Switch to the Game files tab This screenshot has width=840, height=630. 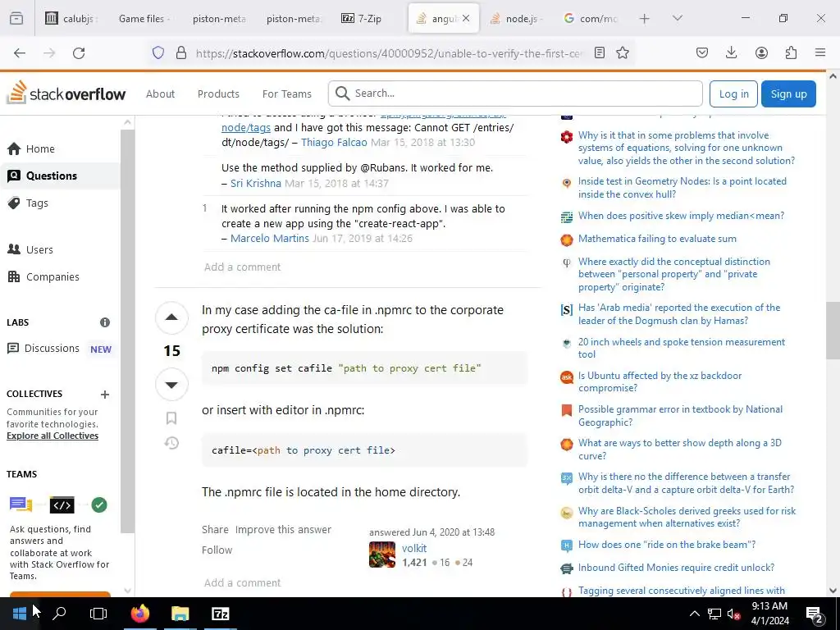(x=144, y=18)
